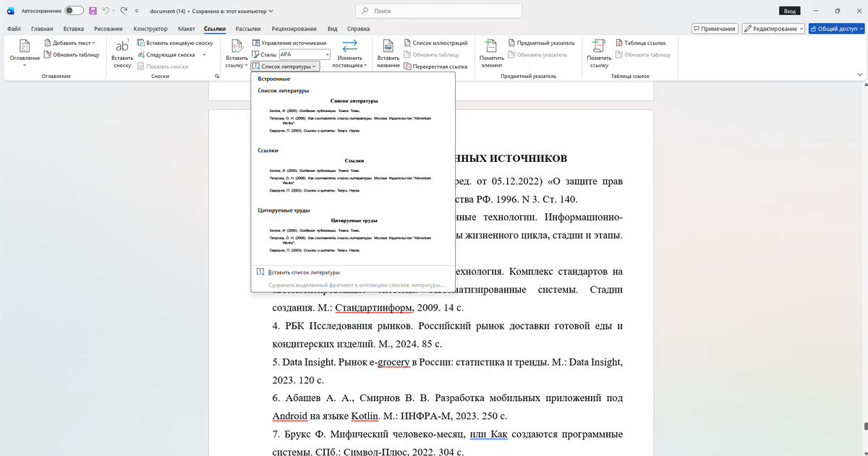
Task: Open the Стиль APA combo box
Action: (x=305, y=54)
